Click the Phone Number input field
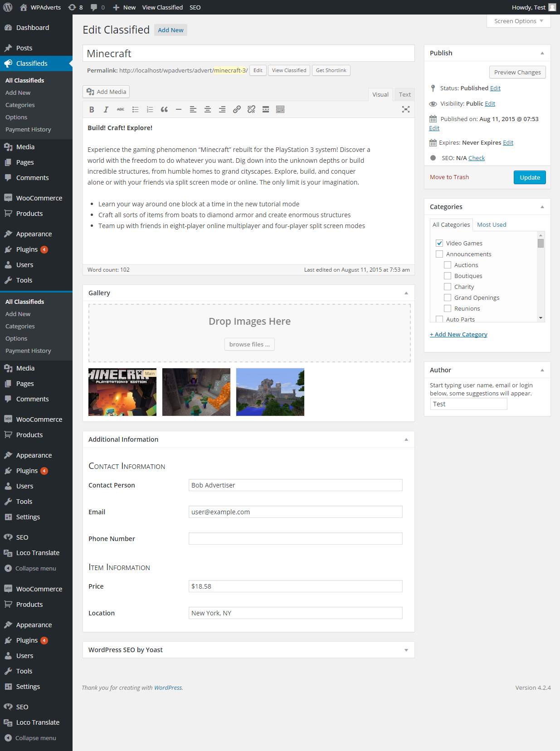 click(295, 539)
